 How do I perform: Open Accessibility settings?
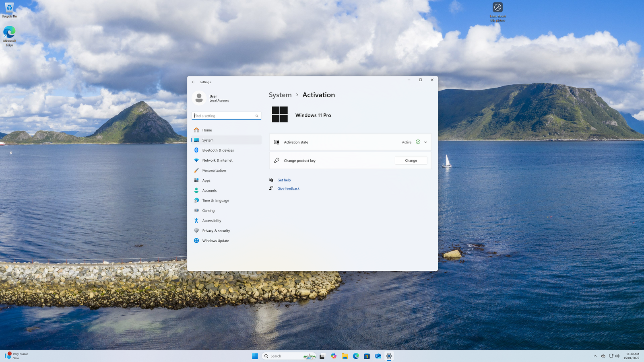[x=226, y=221]
